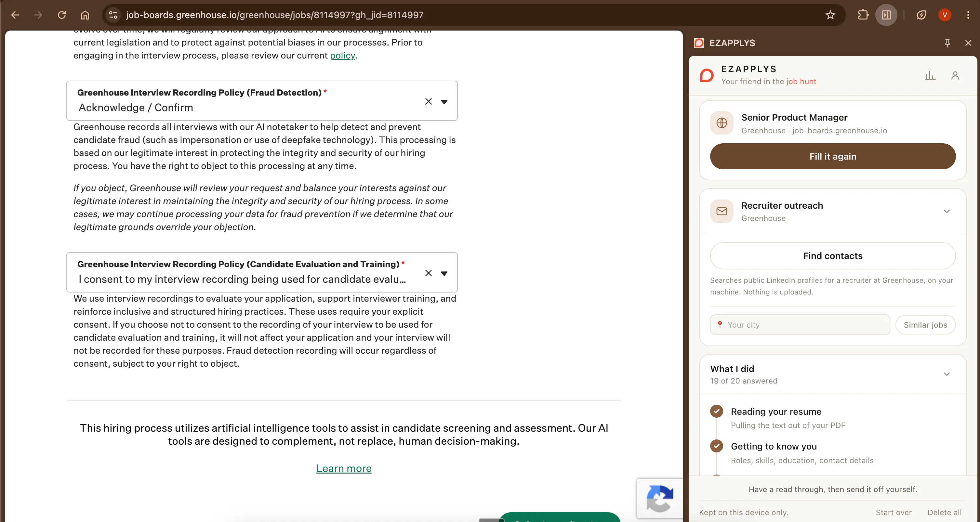Screen dimensions: 980x522
Task: Click Delete all in the panel footer
Action: click(x=945, y=512)
